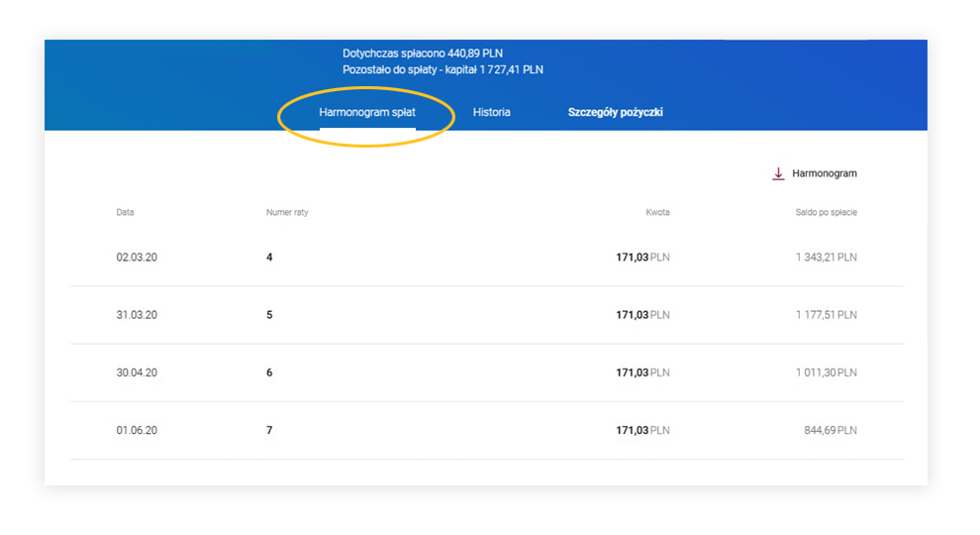980x535 pixels.
Task: Open the Harmonogram download link
Action: click(824, 173)
